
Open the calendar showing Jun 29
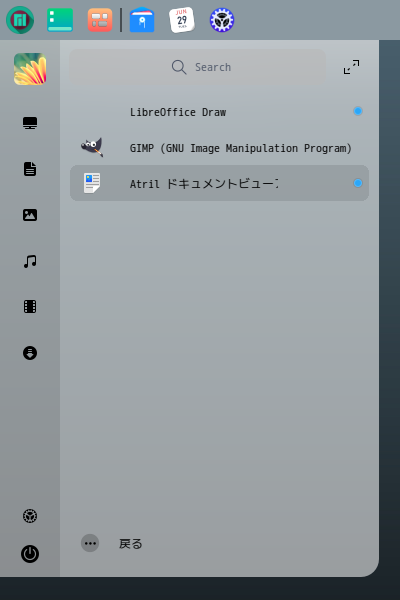click(x=182, y=20)
